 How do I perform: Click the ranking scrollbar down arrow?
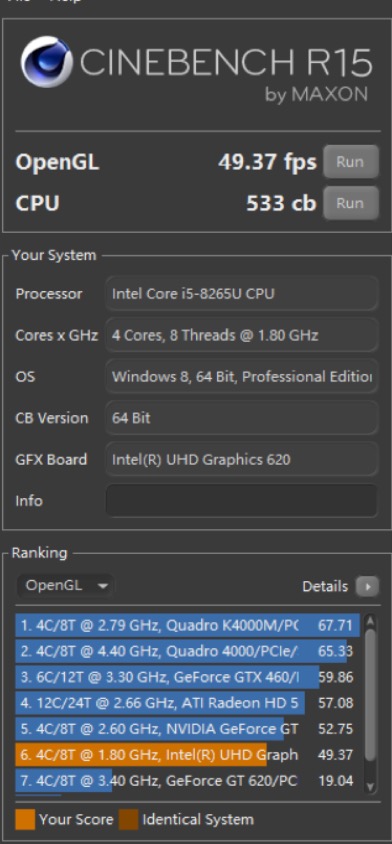[x=369, y=786]
